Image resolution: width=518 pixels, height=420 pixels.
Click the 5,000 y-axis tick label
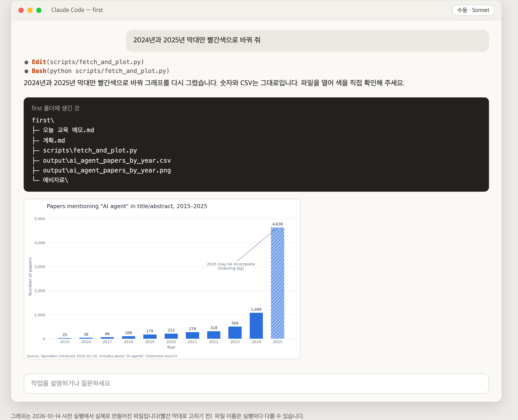point(40,219)
